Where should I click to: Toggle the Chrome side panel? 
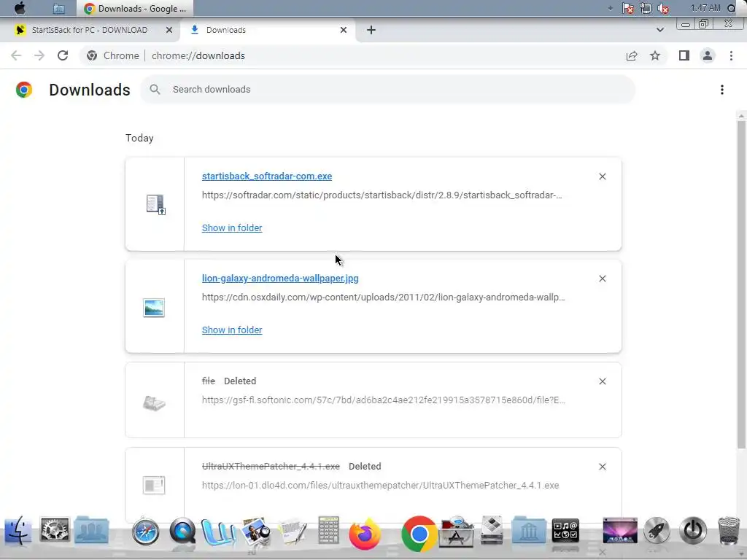click(x=684, y=55)
